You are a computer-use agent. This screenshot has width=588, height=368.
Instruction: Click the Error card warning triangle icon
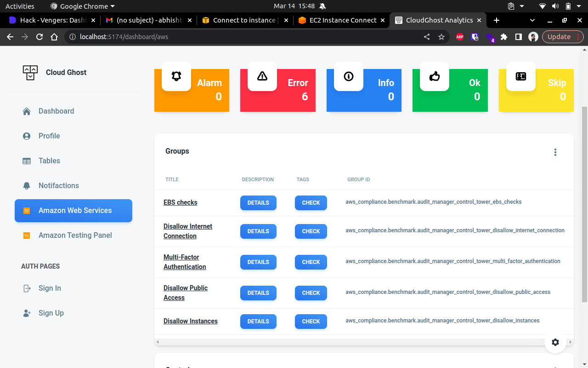[262, 76]
